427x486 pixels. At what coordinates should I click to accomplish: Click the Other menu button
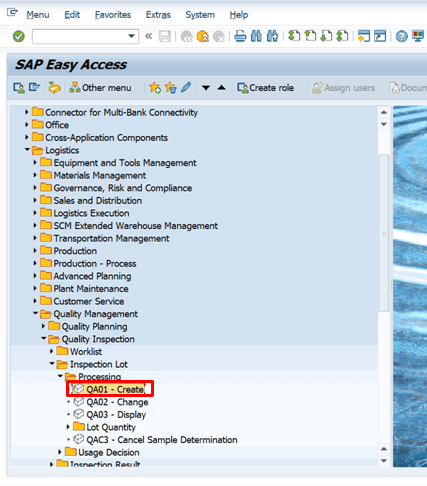(x=100, y=88)
